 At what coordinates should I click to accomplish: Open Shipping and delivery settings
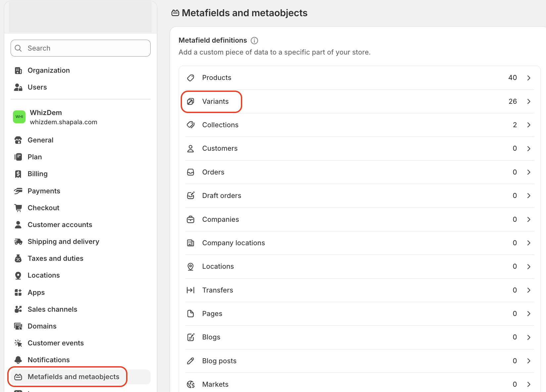pos(80,242)
